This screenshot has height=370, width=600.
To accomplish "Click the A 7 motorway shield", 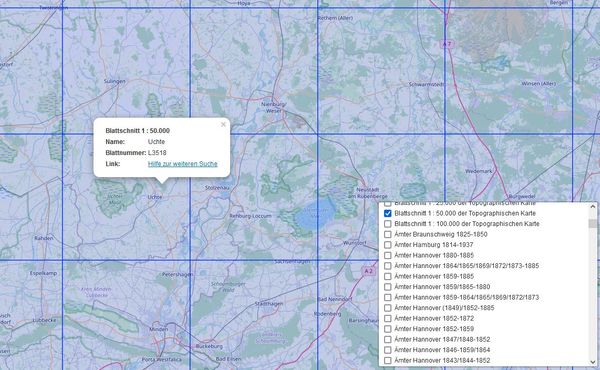I will (x=447, y=44).
